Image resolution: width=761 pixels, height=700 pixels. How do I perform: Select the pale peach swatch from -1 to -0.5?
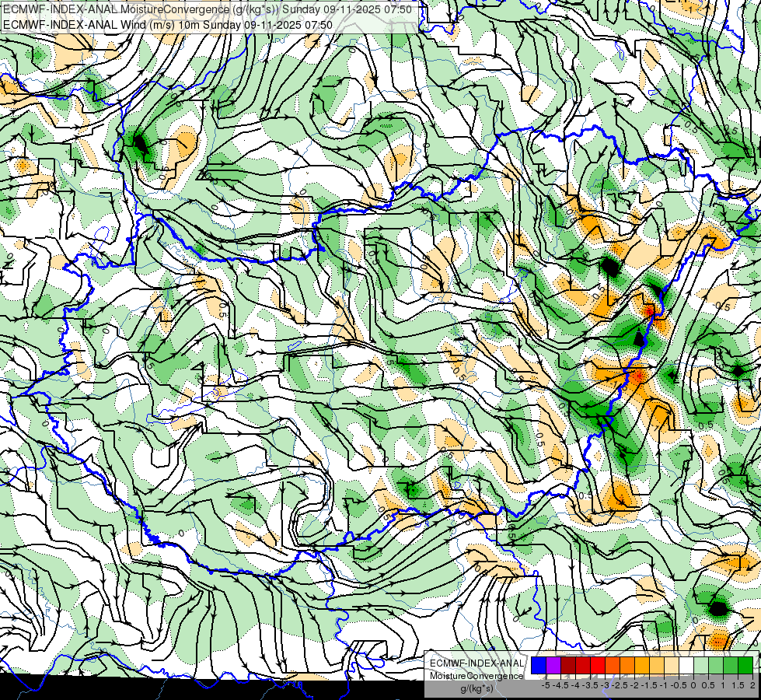(x=671, y=666)
